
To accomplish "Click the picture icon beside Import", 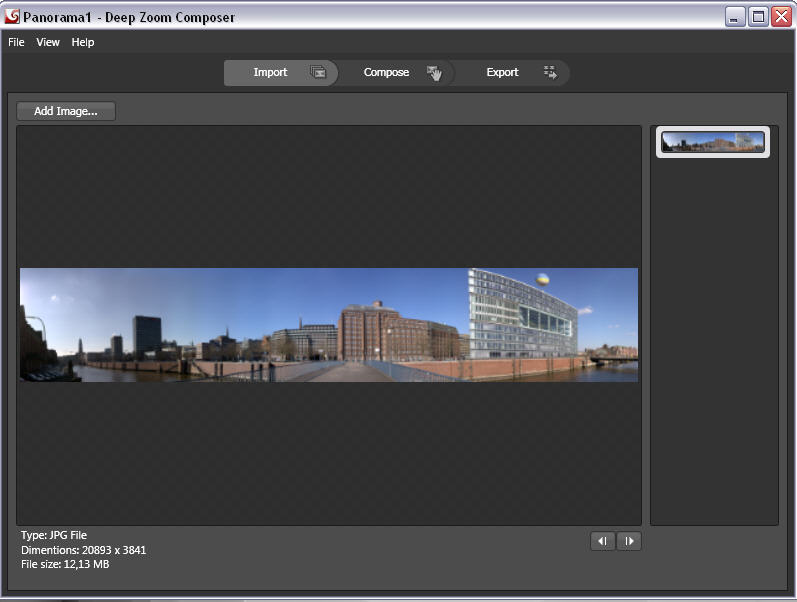I will click(318, 73).
